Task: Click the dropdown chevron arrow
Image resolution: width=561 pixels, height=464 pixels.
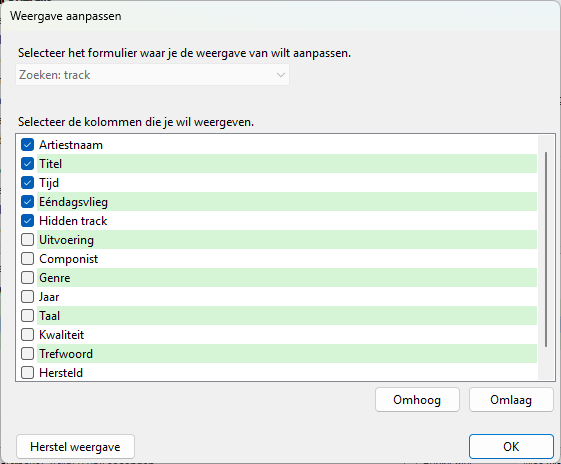Action: tap(281, 75)
